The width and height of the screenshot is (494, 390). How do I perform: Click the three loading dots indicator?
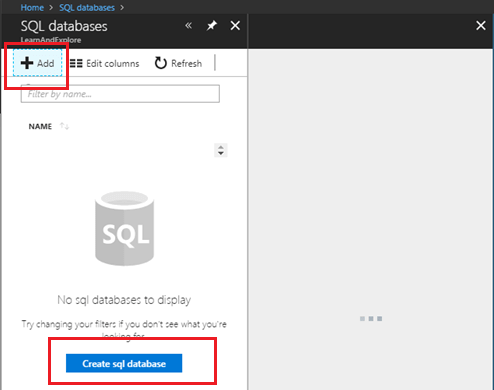[x=371, y=319]
